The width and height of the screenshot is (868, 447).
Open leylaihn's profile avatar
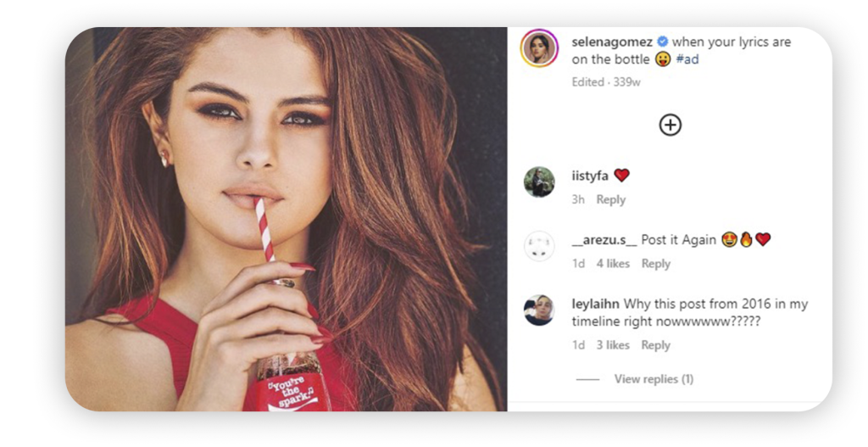click(539, 310)
